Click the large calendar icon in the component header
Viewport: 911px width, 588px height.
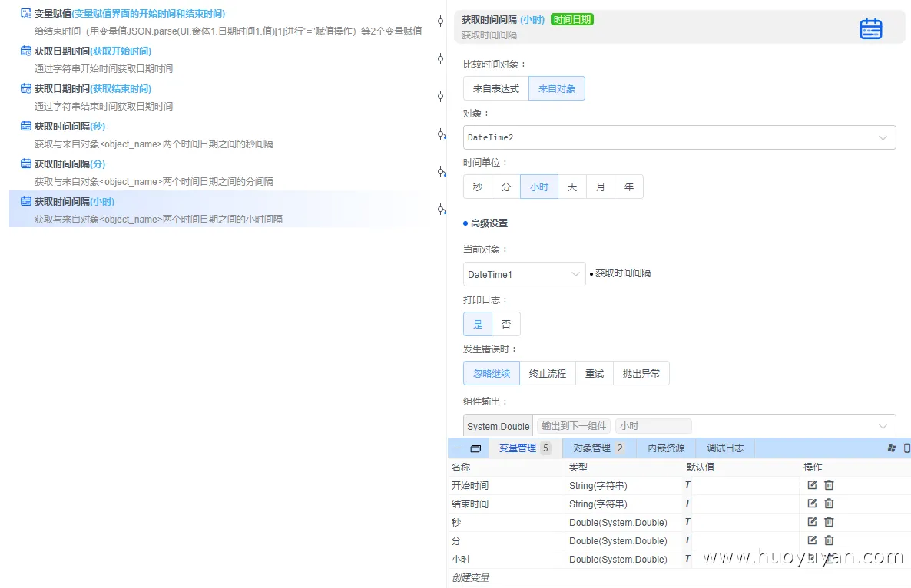tap(870, 28)
